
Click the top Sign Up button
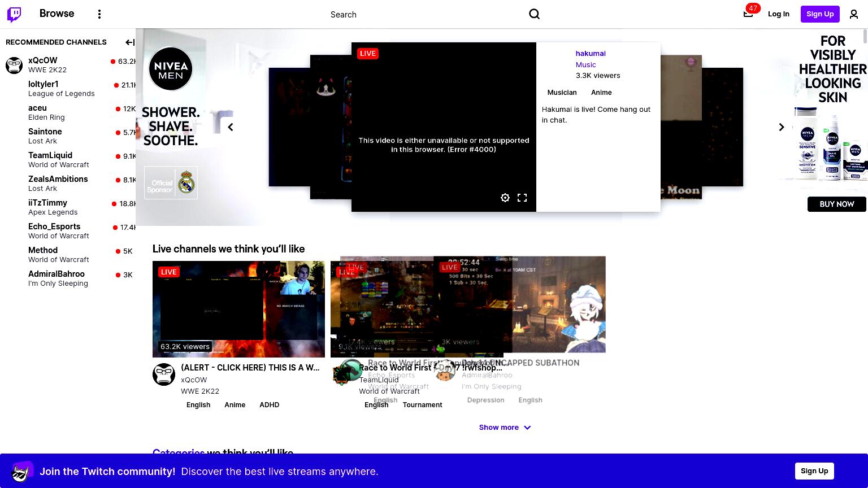(820, 14)
